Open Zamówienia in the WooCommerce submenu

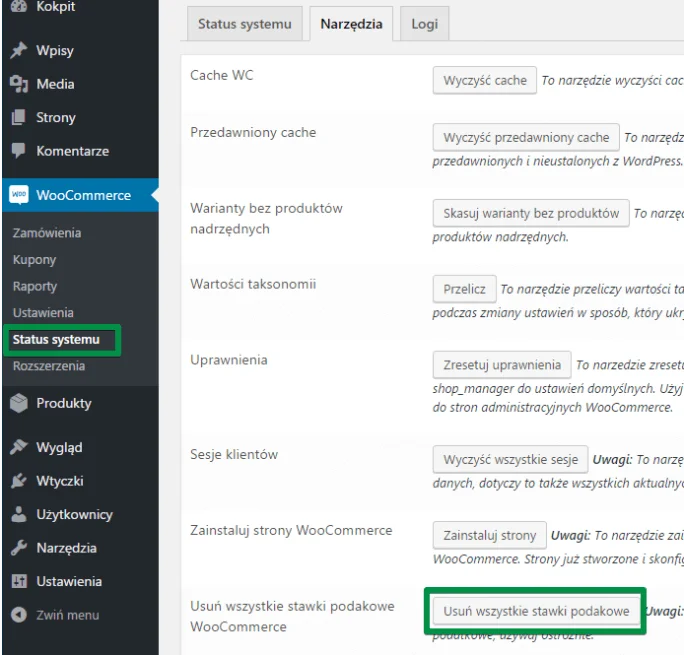click(x=47, y=233)
